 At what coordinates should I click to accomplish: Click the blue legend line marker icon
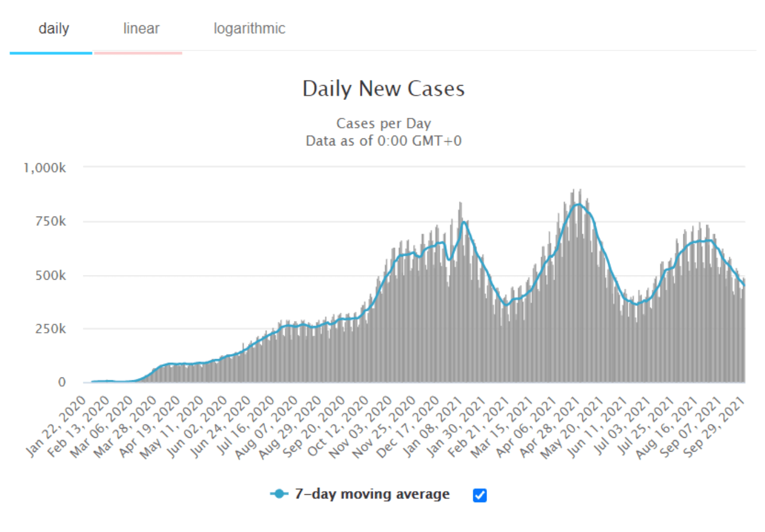coord(279,494)
